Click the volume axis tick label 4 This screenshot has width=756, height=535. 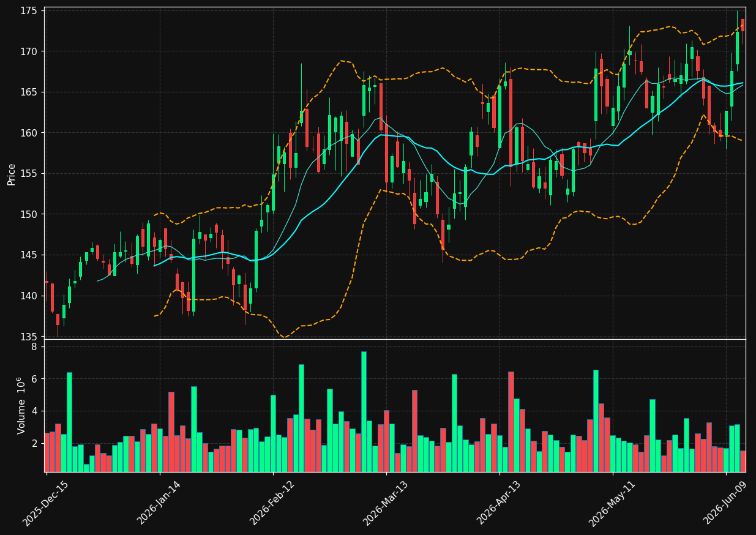pyautogui.click(x=34, y=411)
